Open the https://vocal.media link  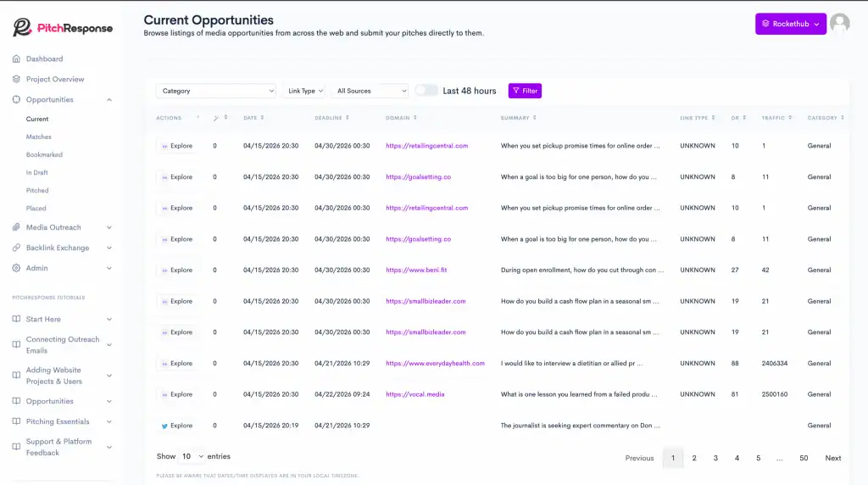415,394
